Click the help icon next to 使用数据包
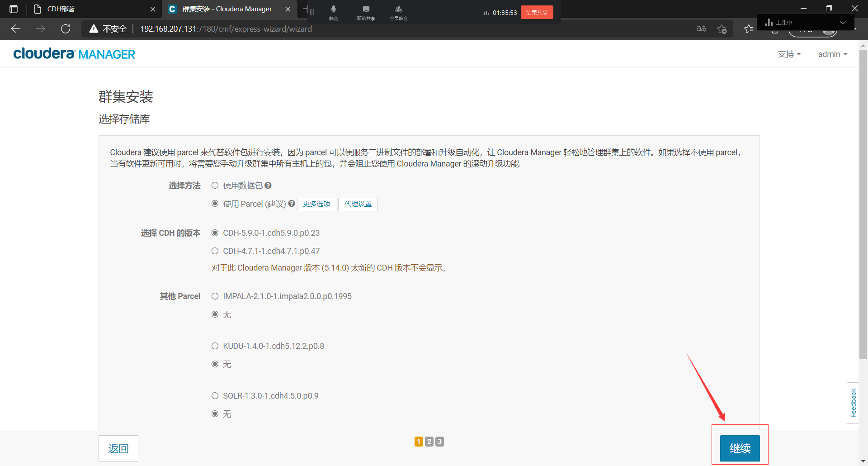This screenshot has width=868, height=466. [x=268, y=185]
